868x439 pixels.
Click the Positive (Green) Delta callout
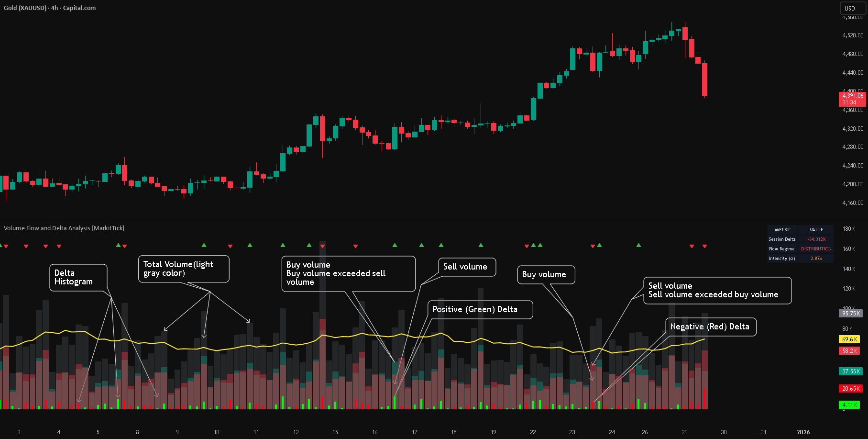point(480,309)
